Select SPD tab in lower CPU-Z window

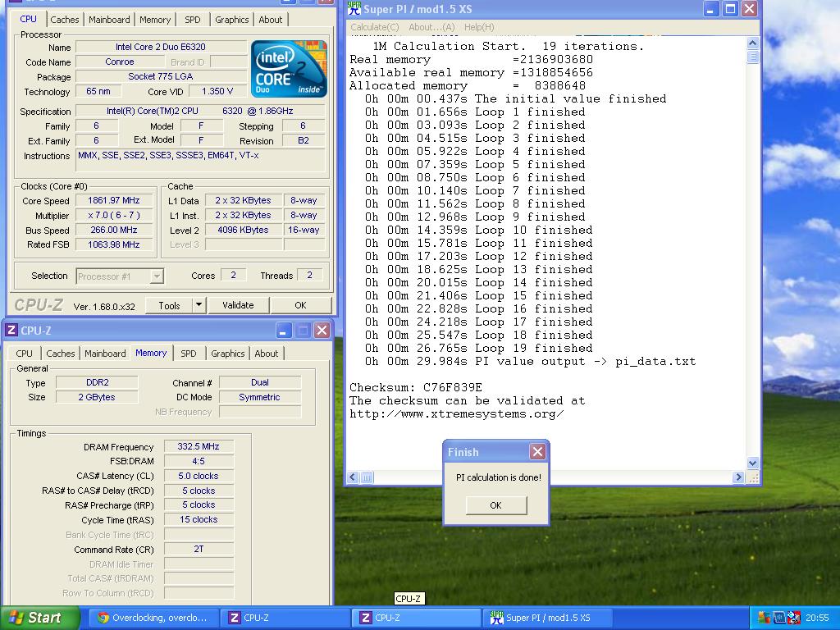(x=189, y=354)
